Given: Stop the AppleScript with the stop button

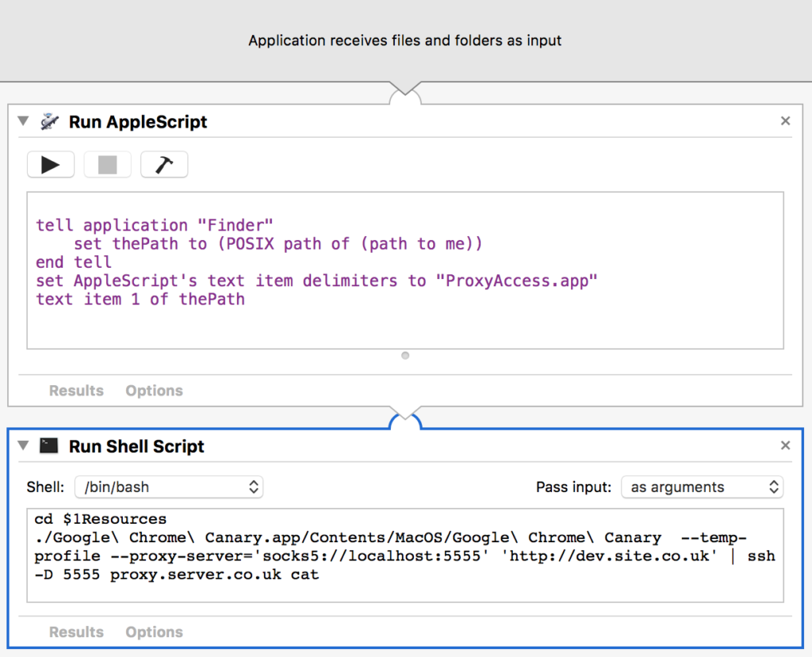Looking at the screenshot, I should [107, 165].
